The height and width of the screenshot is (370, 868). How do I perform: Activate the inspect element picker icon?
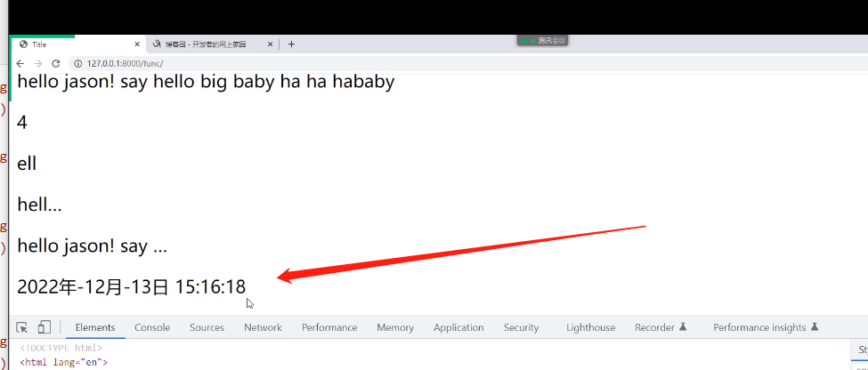pos(22,327)
